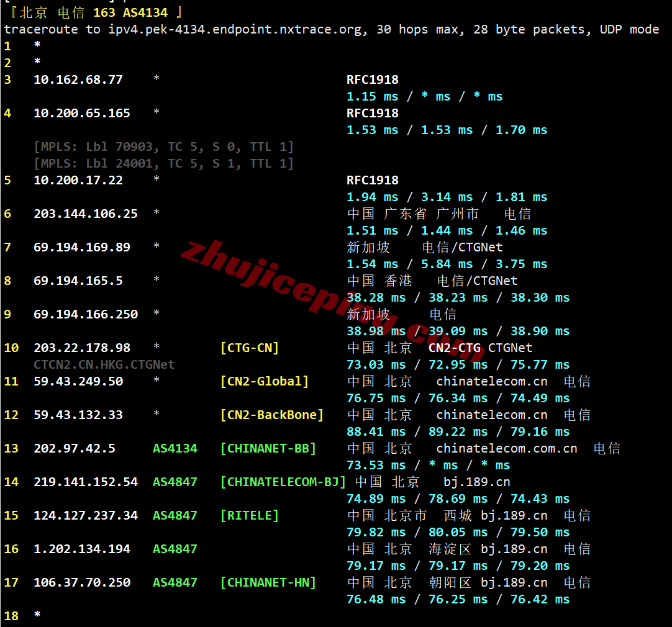Select chinatelecom.com.cn on hop 13
Image resolution: width=672 pixels, height=627 pixels.
pos(507,448)
